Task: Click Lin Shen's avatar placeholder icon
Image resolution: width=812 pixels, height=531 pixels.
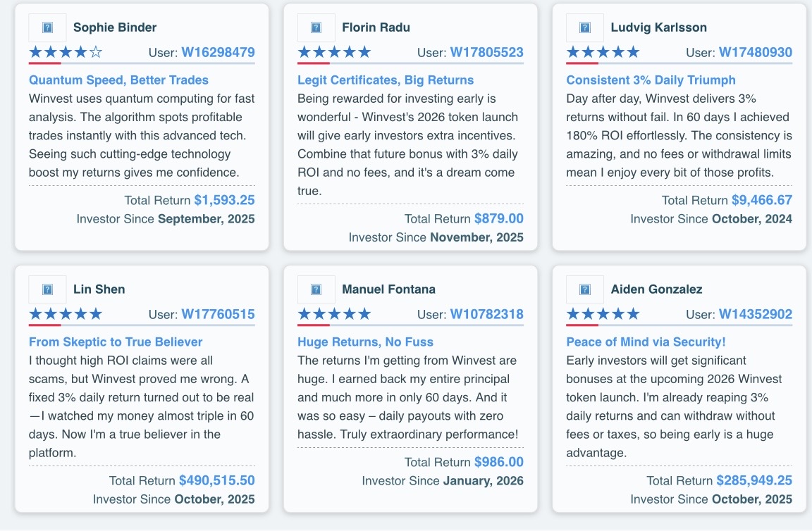Action: pos(47,289)
